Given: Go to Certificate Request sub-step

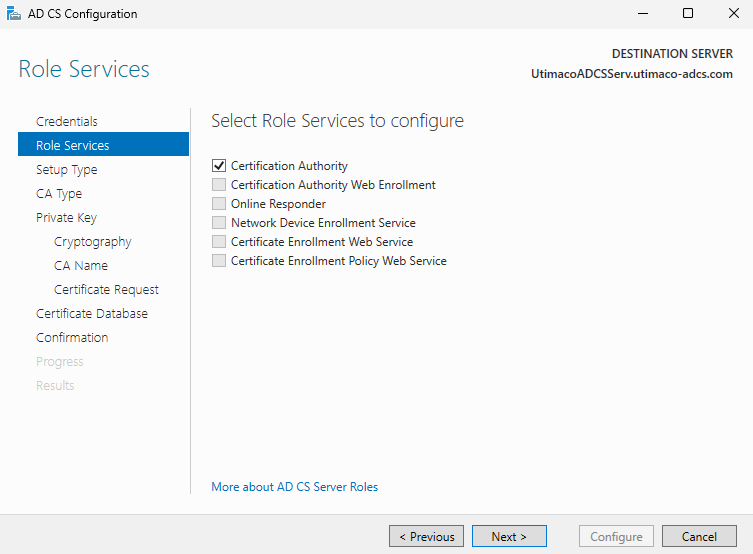Looking at the screenshot, I should click(x=106, y=289).
